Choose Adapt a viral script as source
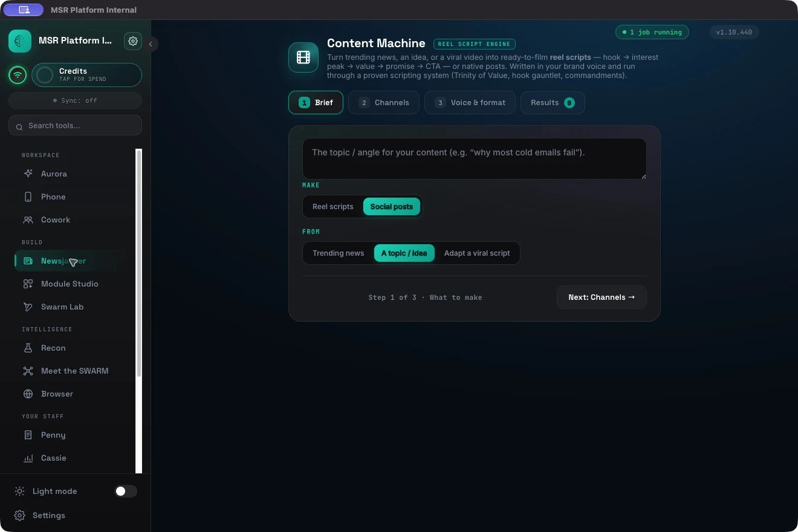The height and width of the screenshot is (532, 798). click(477, 253)
